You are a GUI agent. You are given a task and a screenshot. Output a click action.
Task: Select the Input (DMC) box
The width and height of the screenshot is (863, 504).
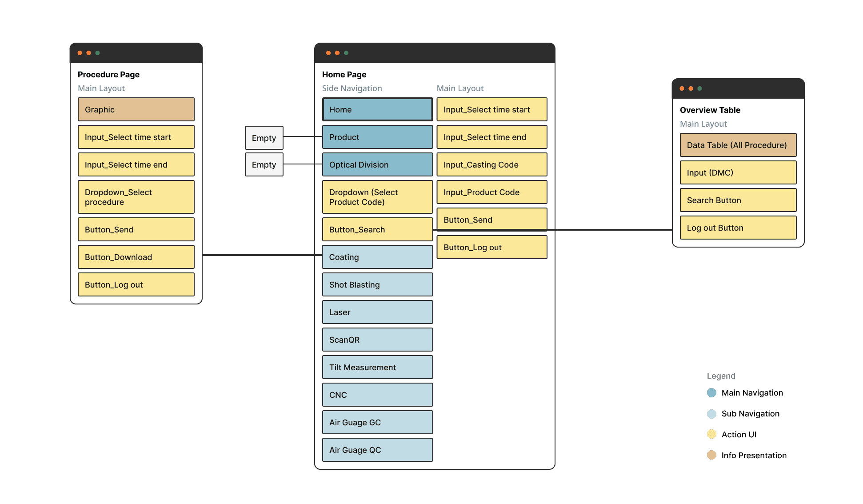click(x=738, y=172)
